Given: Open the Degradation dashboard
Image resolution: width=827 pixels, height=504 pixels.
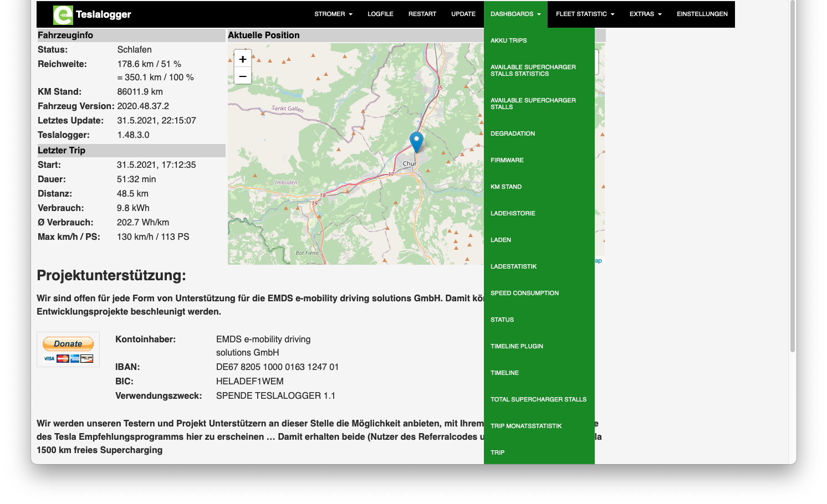Looking at the screenshot, I should [512, 133].
